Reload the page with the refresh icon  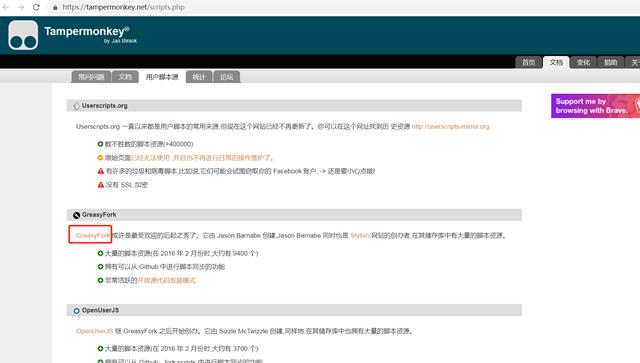36,7
